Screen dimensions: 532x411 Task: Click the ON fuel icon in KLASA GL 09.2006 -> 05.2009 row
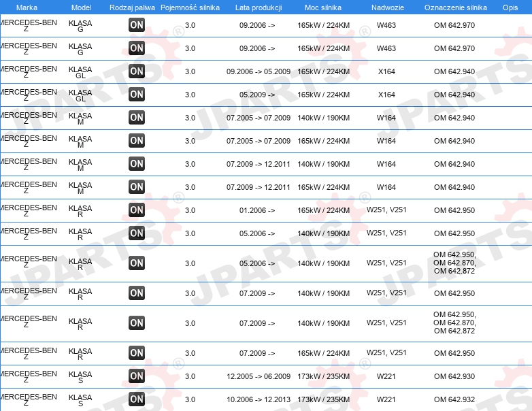(137, 71)
